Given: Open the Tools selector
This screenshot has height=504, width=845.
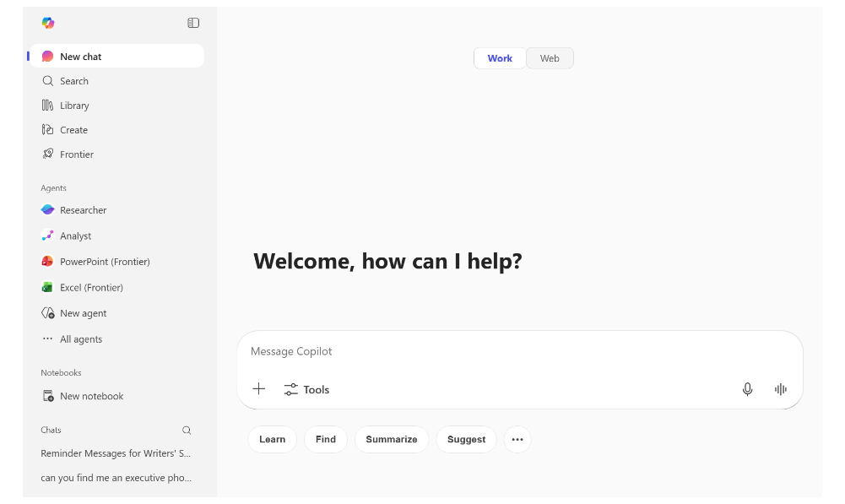Looking at the screenshot, I should pos(306,389).
